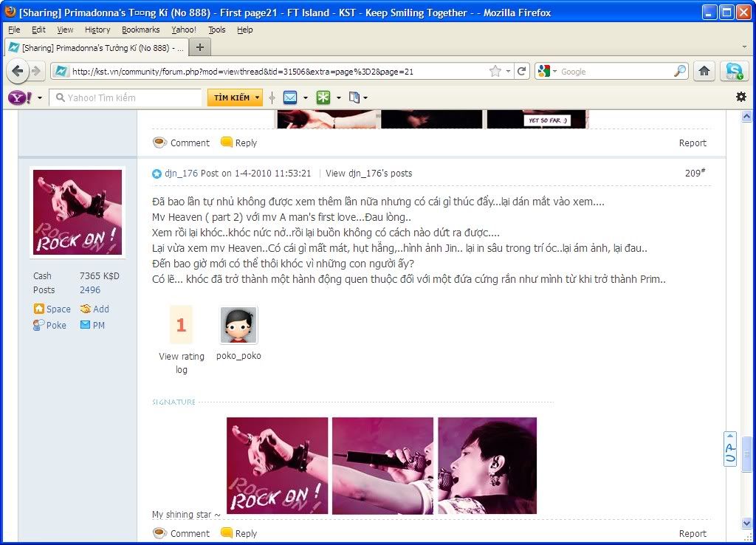This screenshot has width=756, height=545.
Task: Open Yahoo Mail envelope icon in toolbar
Action: click(289, 98)
